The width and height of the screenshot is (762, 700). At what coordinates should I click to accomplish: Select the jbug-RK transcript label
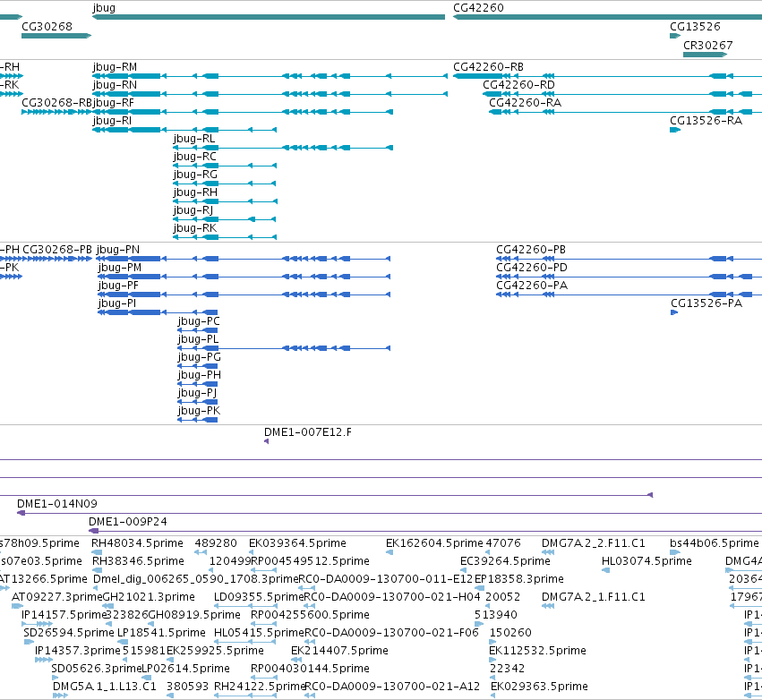click(195, 228)
